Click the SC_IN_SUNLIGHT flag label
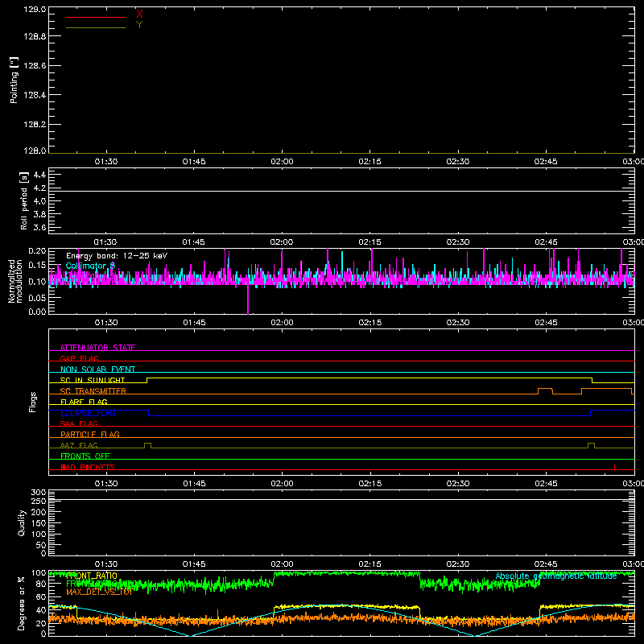 (x=93, y=380)
